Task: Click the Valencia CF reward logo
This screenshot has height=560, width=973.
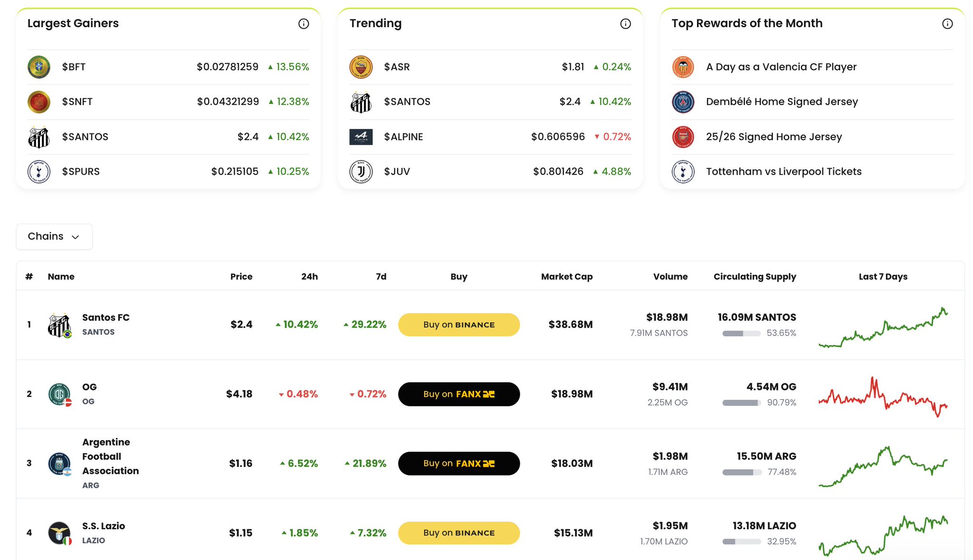Action: point(683,67)
